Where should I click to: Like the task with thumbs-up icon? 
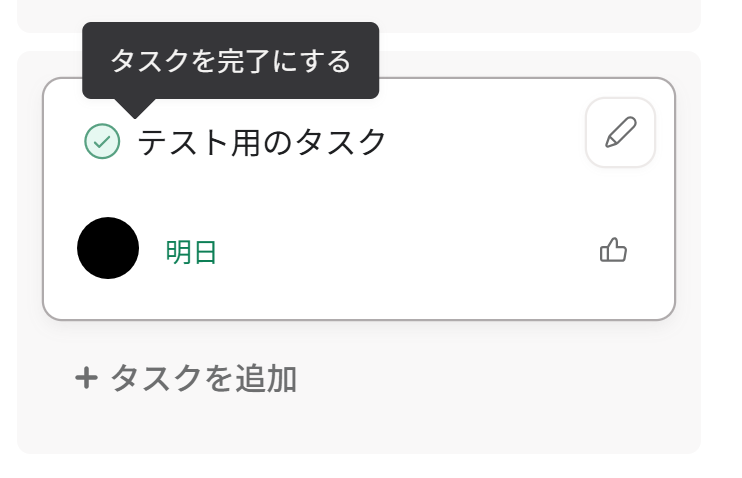613,250
